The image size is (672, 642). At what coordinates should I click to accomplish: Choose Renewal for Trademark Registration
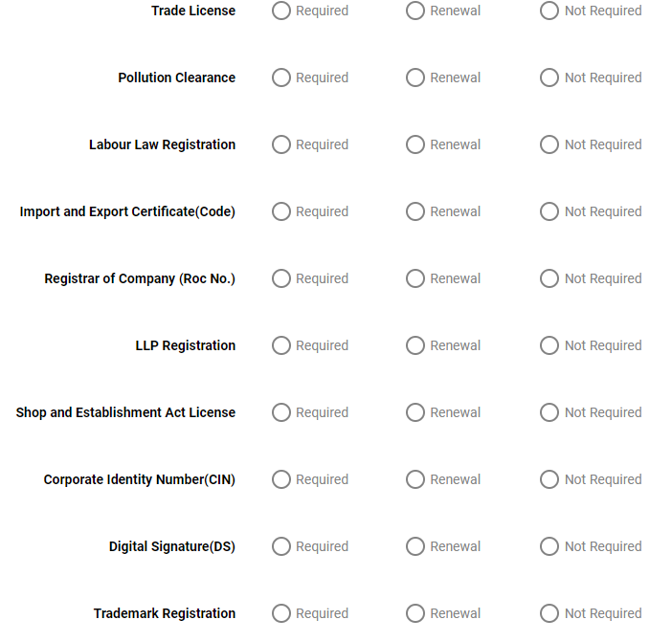415,613
